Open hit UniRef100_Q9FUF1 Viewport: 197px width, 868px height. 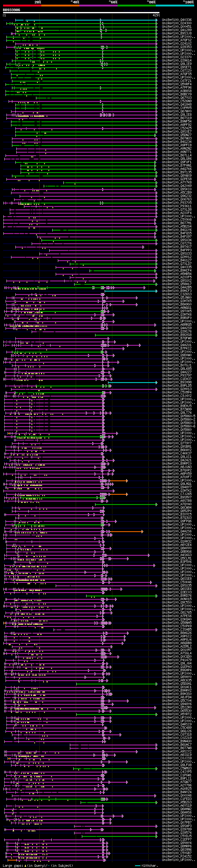coord(176,162)
